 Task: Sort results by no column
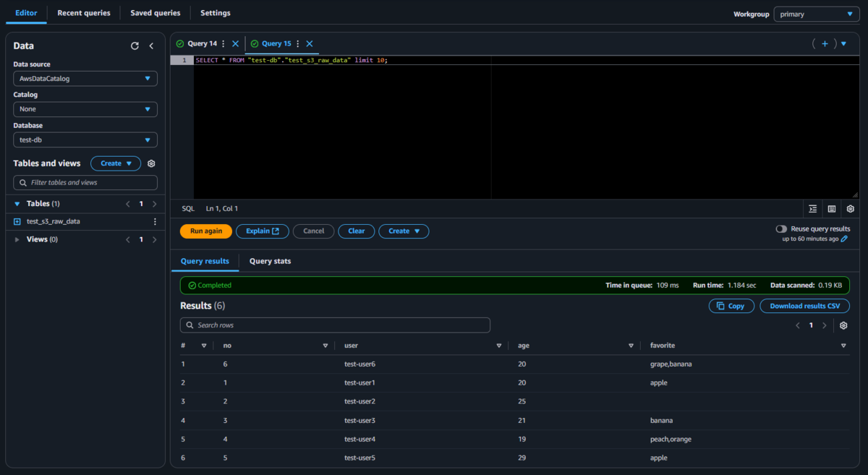pyautogui.click(x=325, y=346)
